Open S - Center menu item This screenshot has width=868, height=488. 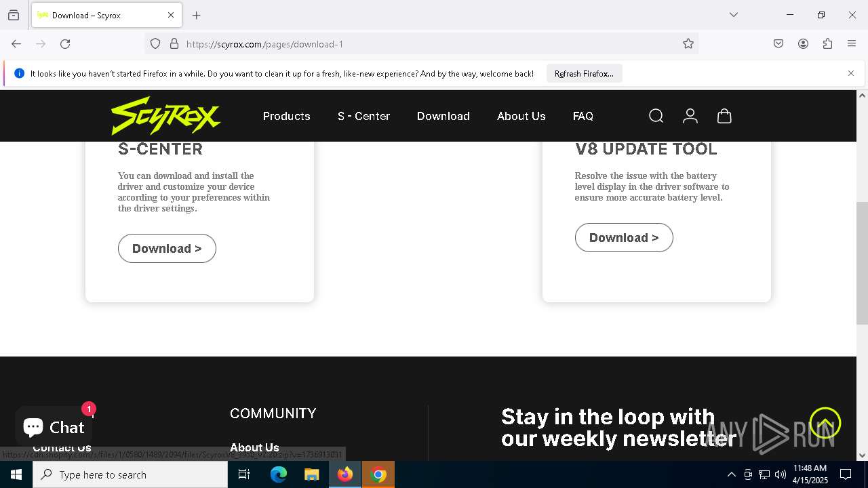(x=364, y=116)
